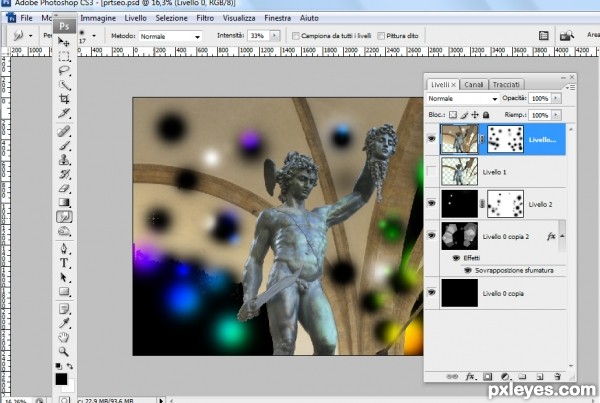This screenshot has width=600, height=403.
Task: Hide the Livello 0 copia 2 layer
Action: pos(432,236)
